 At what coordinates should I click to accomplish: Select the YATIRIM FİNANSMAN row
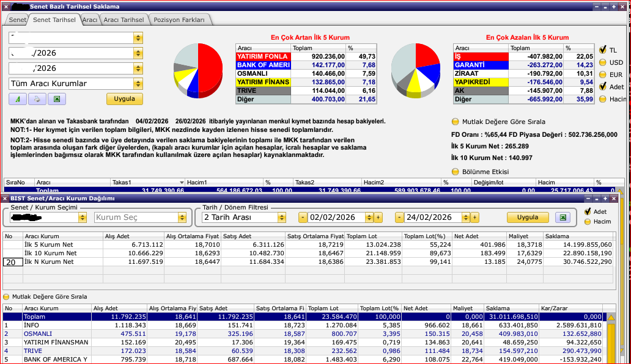click(305, 342)
